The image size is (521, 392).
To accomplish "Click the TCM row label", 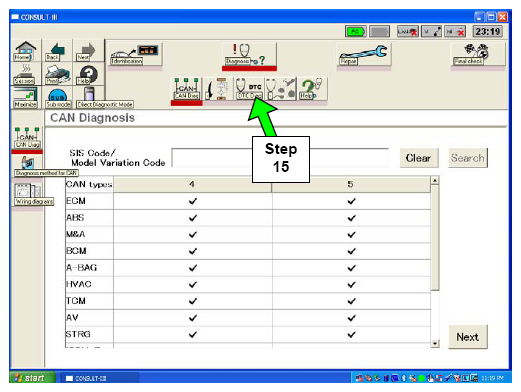I will point(76,301).
